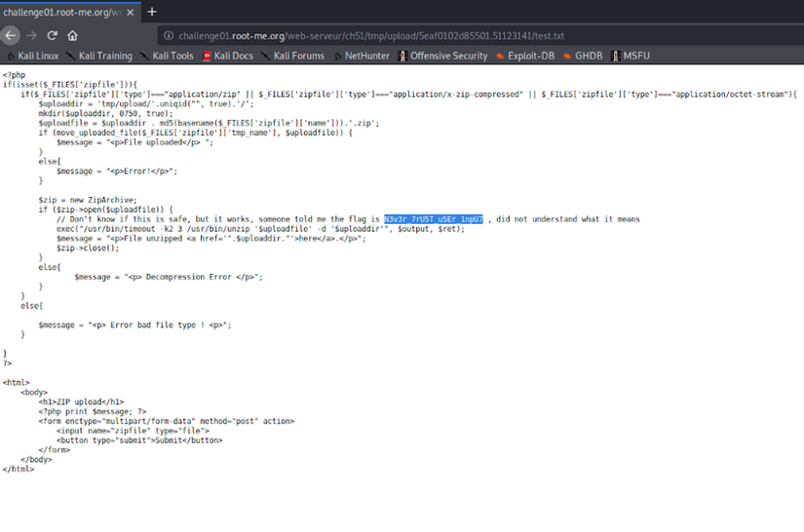This screenshot has height=532, width=804.
Task: Reload the current page
Action: point(52,35)
